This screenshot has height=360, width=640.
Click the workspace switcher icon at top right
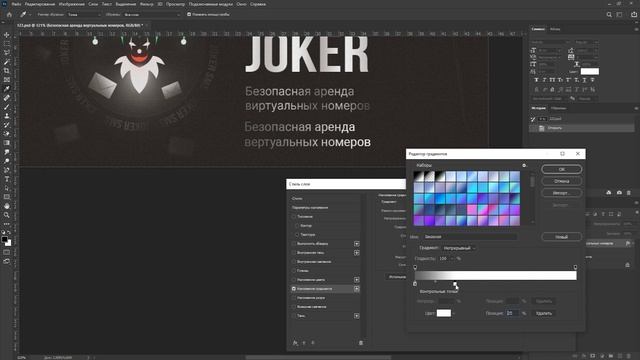click(x=620, y=14)
